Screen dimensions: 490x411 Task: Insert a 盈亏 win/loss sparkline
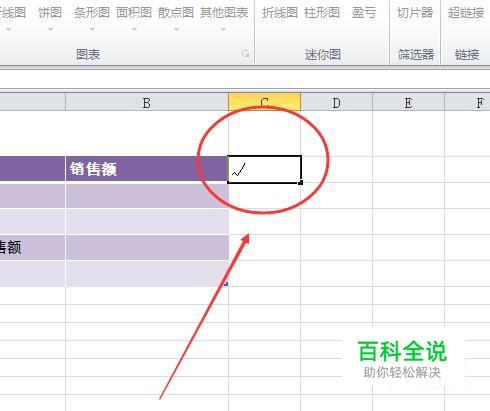pyautogui.click(x=364, y=13)
